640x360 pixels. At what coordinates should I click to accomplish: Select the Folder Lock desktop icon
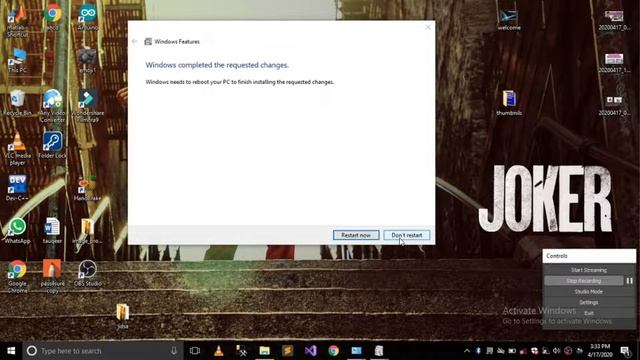click(53, 145)
